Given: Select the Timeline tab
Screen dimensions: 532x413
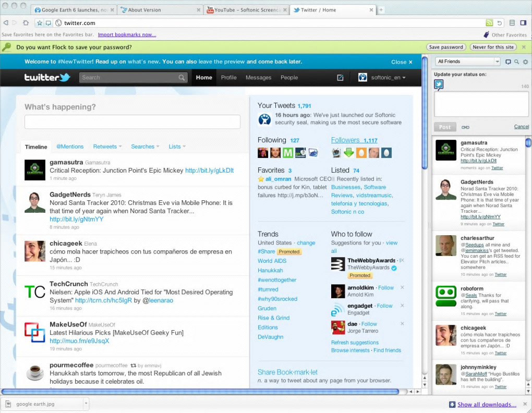Looking at the screenshot, I should (x=36, y=147).
